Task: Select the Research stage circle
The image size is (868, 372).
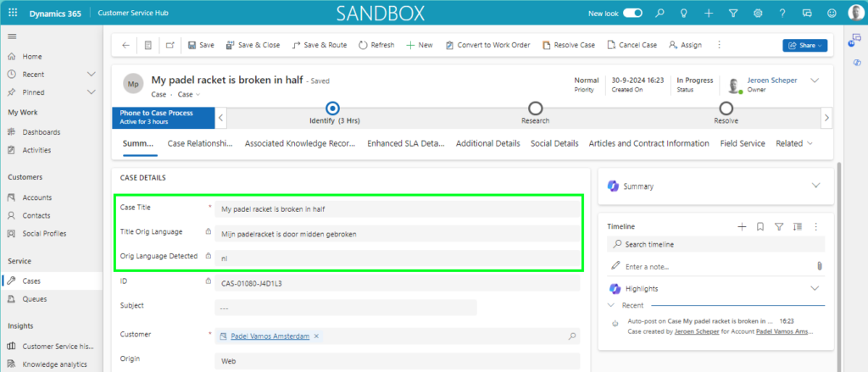Action: pyautogui.click(x=535, y=108)
